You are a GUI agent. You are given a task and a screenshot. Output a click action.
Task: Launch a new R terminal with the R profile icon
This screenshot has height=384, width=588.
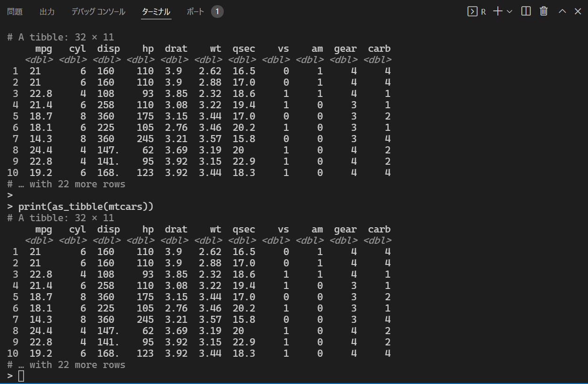point(476,11)
